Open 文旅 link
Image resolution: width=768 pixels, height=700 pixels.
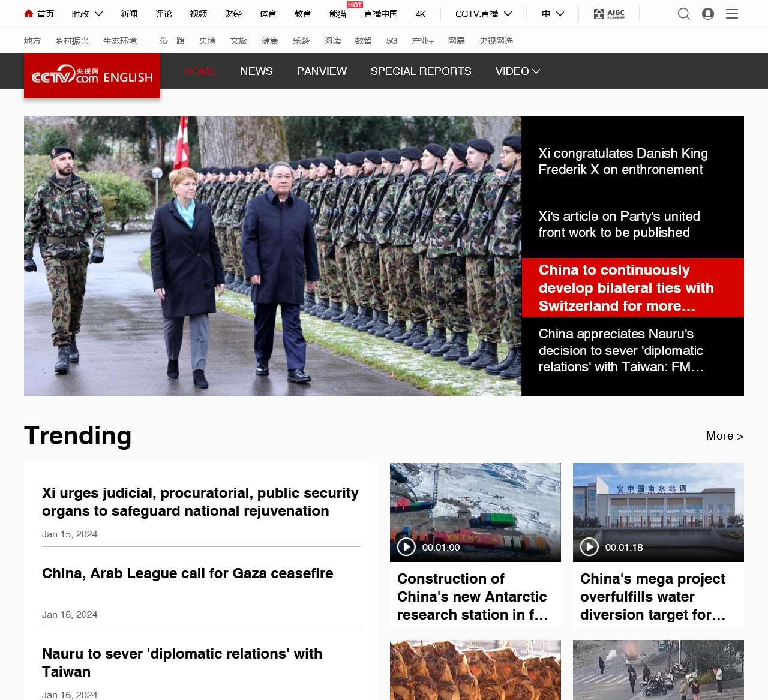coord(239,41)
